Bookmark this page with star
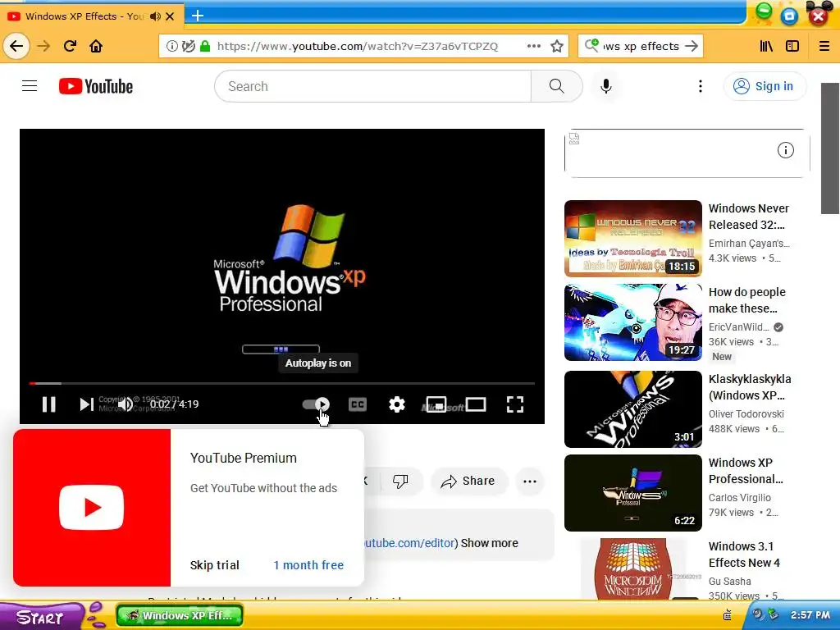The width and height of the screenshot is (840, 630). (x=557, y=46)
